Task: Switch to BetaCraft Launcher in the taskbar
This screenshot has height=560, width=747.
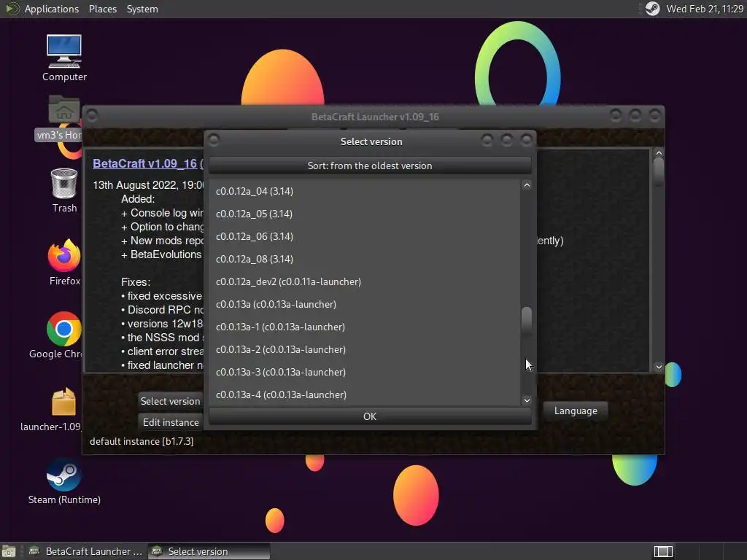Action: pos(86,551)
